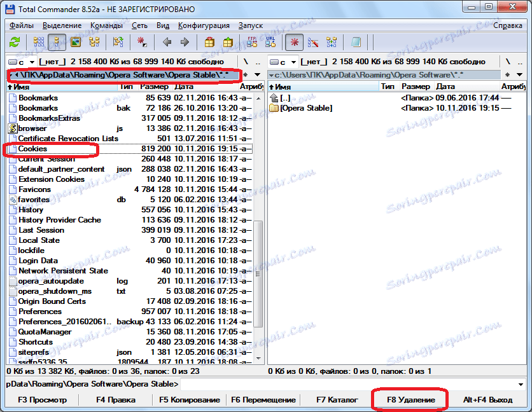Open the command line history dropdown
This screenshot has height=412, width=532.
coord(521,384)
